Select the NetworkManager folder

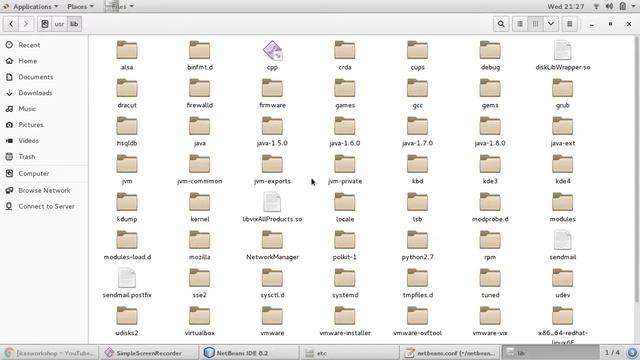click(272, 245)
